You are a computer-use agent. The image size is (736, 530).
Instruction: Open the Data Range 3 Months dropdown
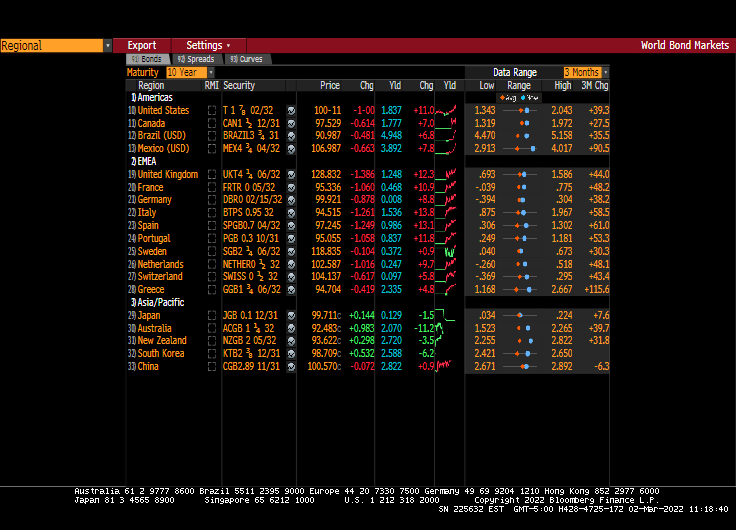point(585,73)
